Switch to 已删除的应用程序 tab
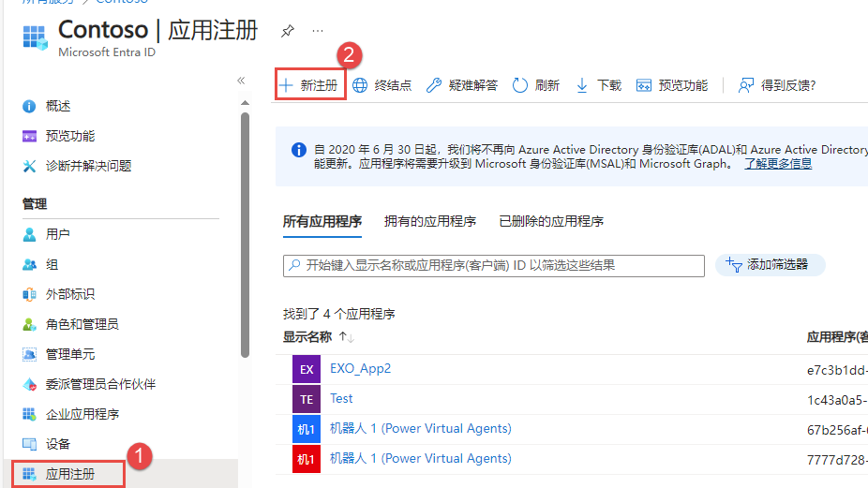This screenshot has height=488, width=868. 551,221
